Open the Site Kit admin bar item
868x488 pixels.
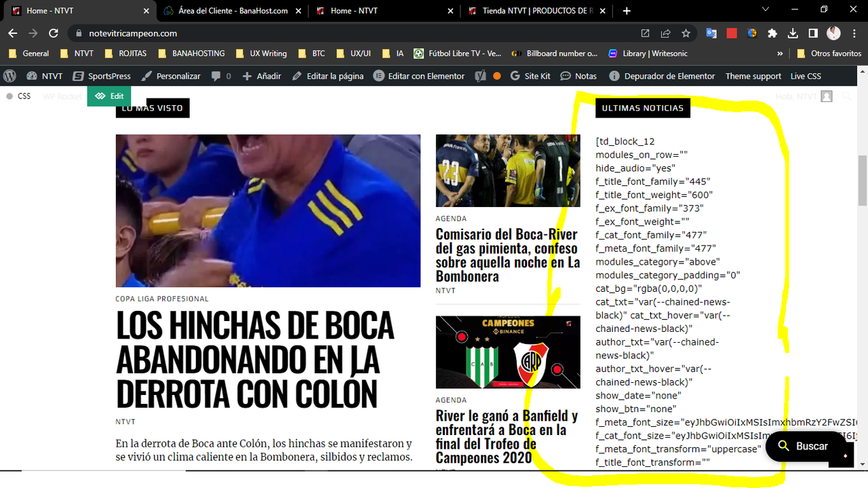click(x=531, y=76)
